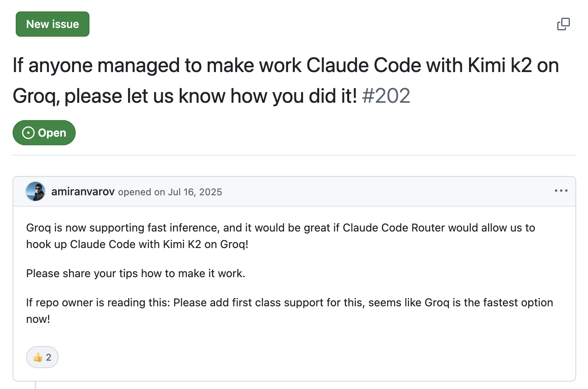Click the issue title about Kimi k2
This screenshot has width=588, height=389.
click(286, 65)
